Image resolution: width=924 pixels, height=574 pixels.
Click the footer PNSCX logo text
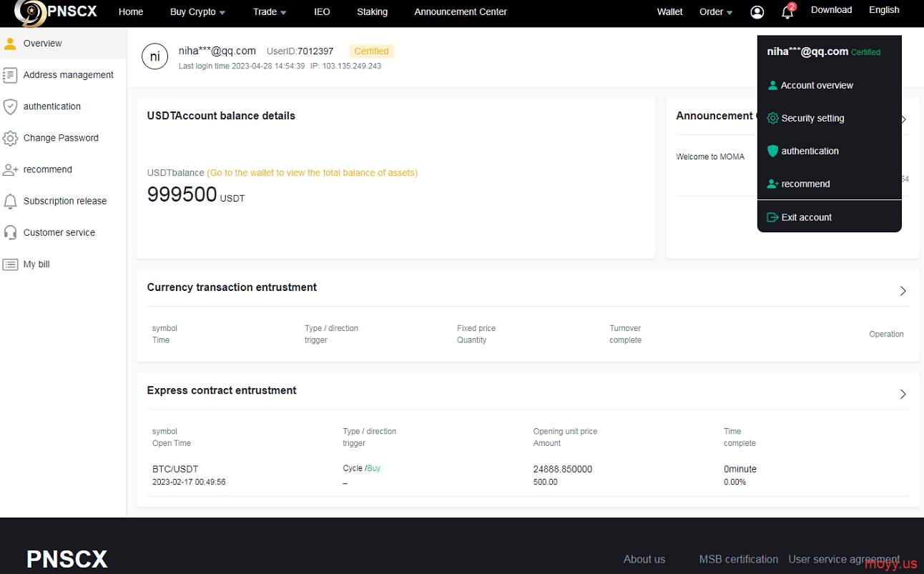tap(67, 559)
